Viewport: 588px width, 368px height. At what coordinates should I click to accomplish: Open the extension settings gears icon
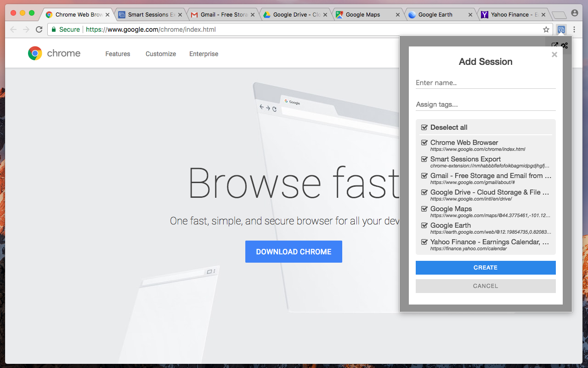coord(565,46)
